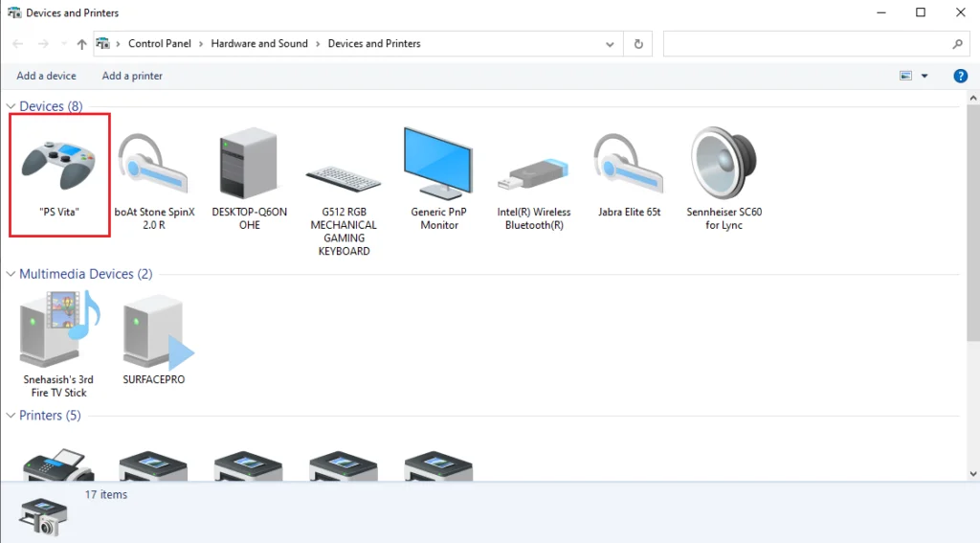This screenshot has width=980, height=543.
Task: Click the details pane camera printer icon
Action: click(42, 516)
